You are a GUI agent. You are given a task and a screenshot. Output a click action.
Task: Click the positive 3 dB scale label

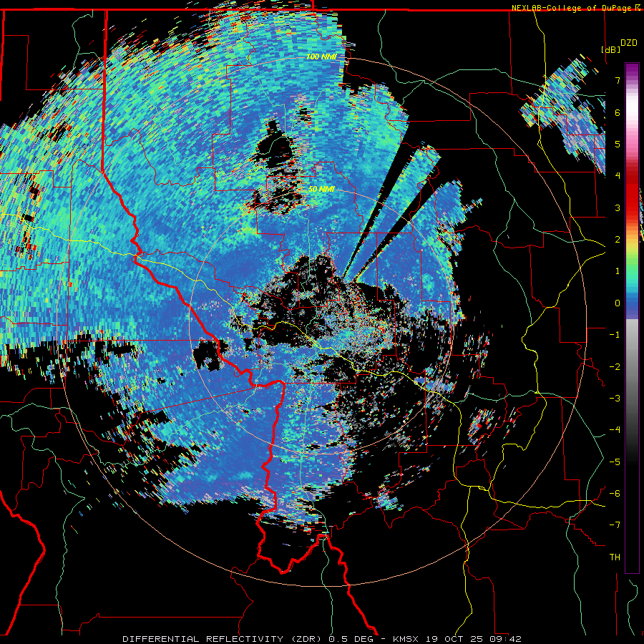click(x=618, y=208)
